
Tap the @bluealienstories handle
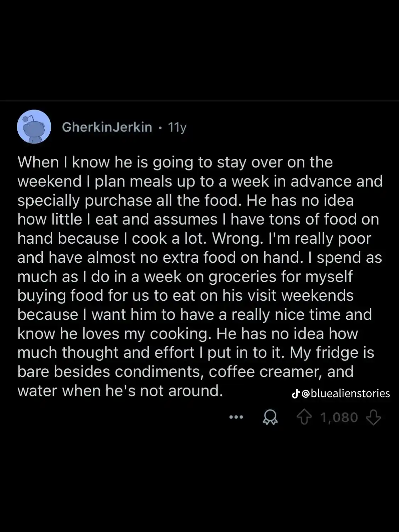tap(345, 394)
